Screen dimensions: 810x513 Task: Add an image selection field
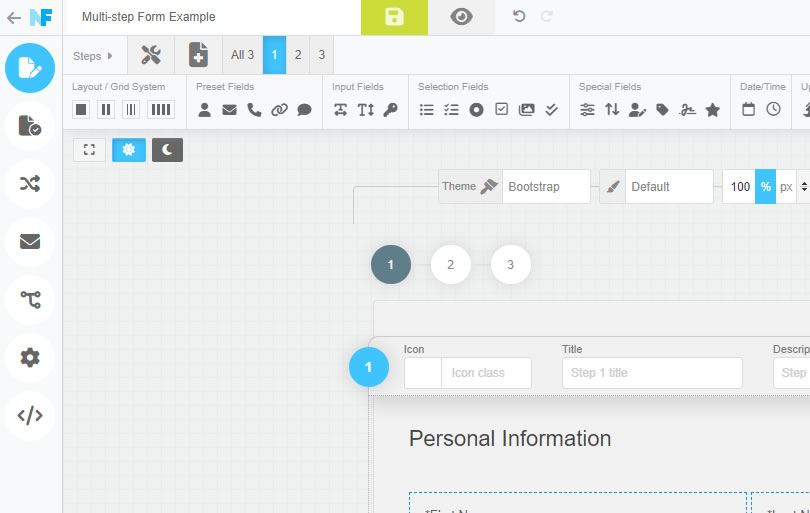click(x=526, y=110)
